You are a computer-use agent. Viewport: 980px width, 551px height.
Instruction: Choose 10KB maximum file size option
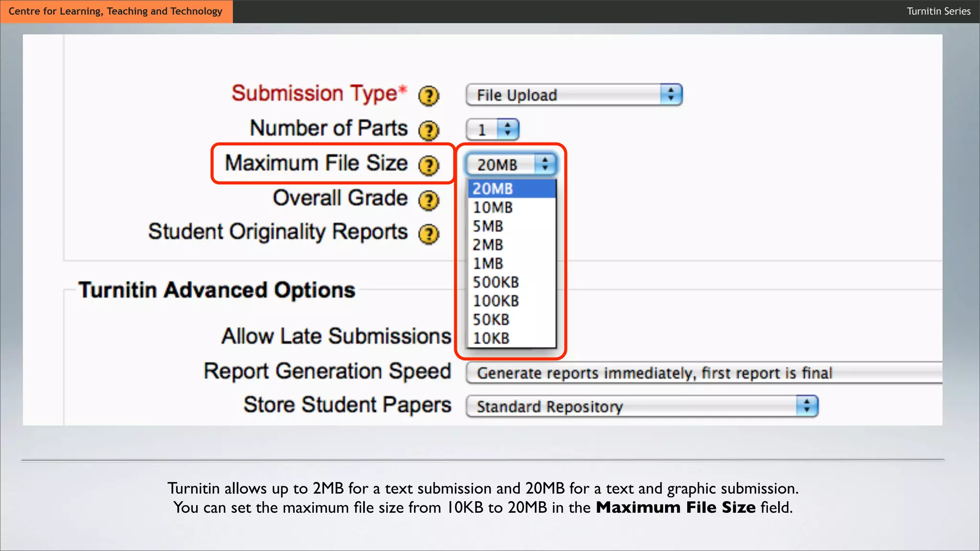512,338
